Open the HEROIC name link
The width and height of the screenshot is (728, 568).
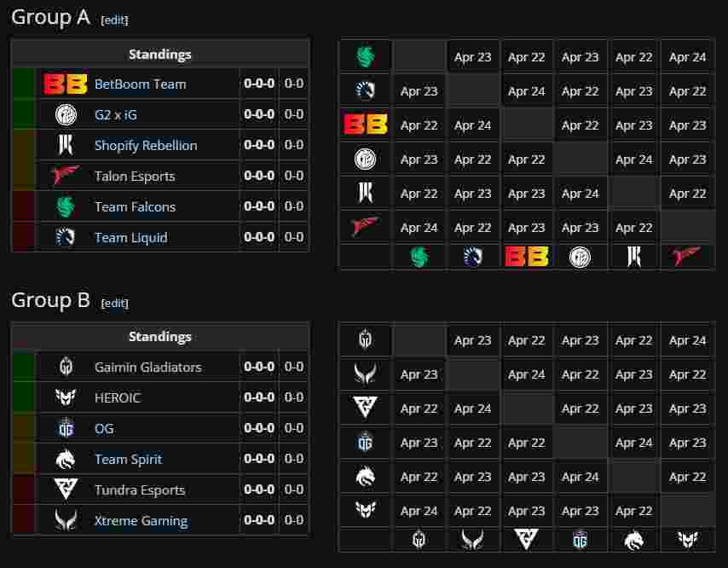(x=118, y=397)
